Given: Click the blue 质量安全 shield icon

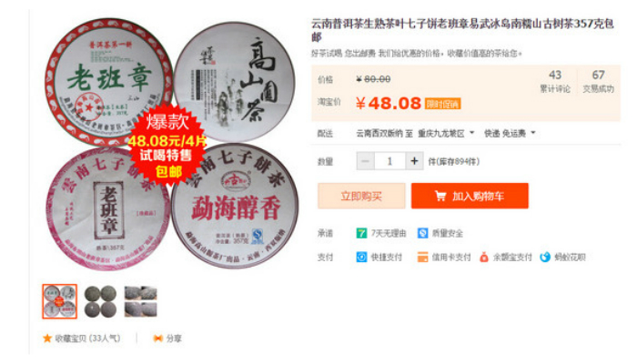Looking at the screenshot, I should point(422,233).
